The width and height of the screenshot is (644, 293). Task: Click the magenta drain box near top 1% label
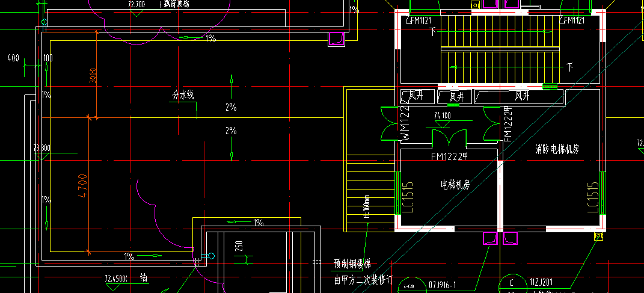coord(336,39)
